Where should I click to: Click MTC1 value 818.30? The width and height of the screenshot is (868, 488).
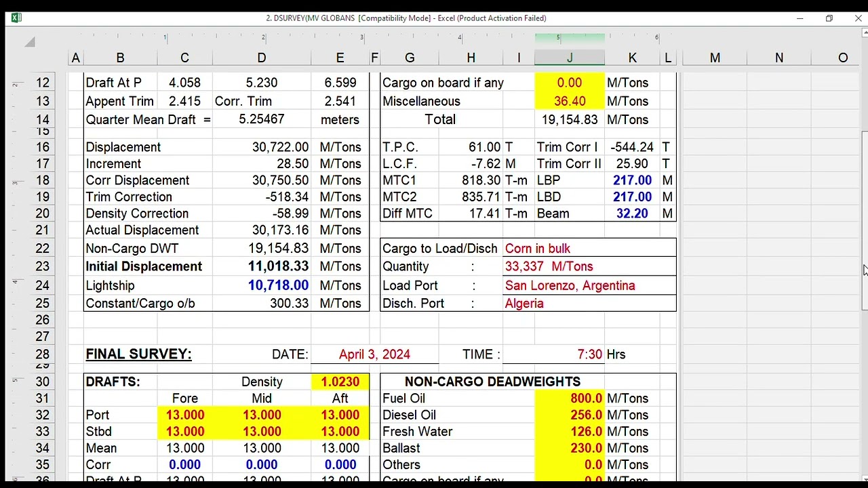(x=480, y=180)
